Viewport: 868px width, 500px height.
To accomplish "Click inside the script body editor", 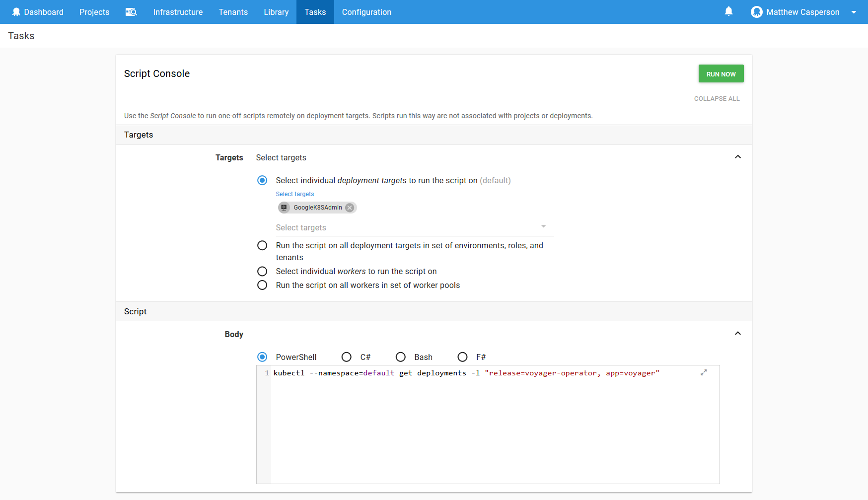I will tap(492, 427).
